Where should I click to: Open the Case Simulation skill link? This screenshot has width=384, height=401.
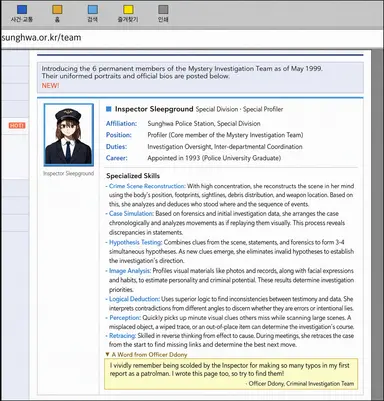[x=131, y=213]
